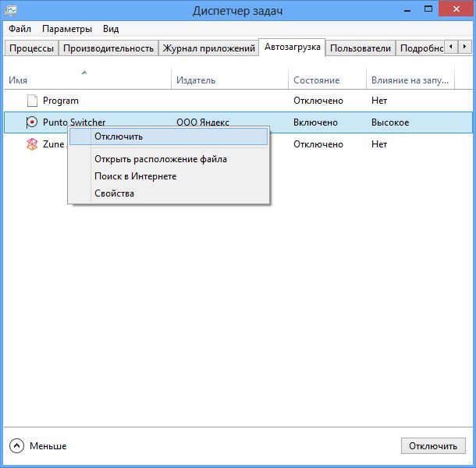This screenshot has height=468, width=476.
Task: Sort by the Состояние column header
Action: pos(316,80)
